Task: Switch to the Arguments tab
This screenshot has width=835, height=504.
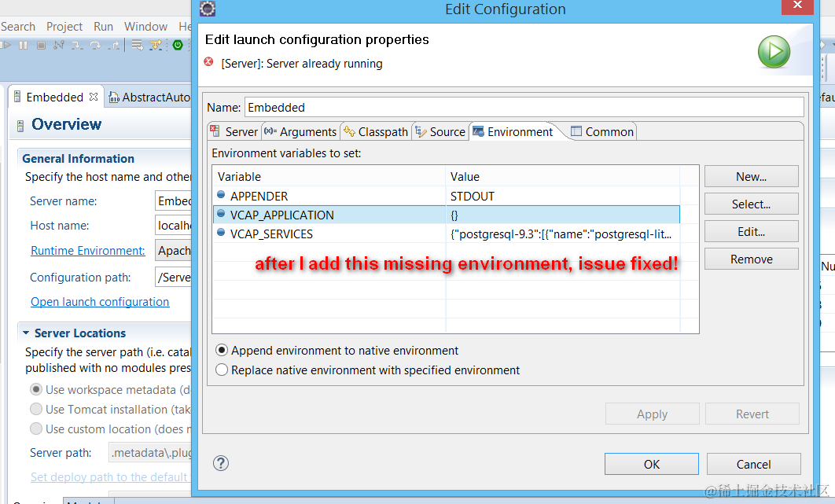Action: coord(300,131)
